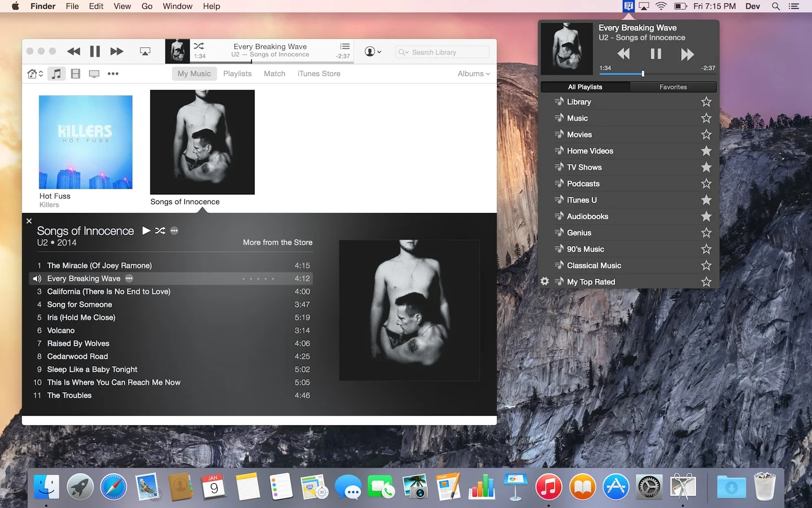Open Spotlight search in the menu bar
This screenshot has width=812, height=508.
tap(776, 6)
